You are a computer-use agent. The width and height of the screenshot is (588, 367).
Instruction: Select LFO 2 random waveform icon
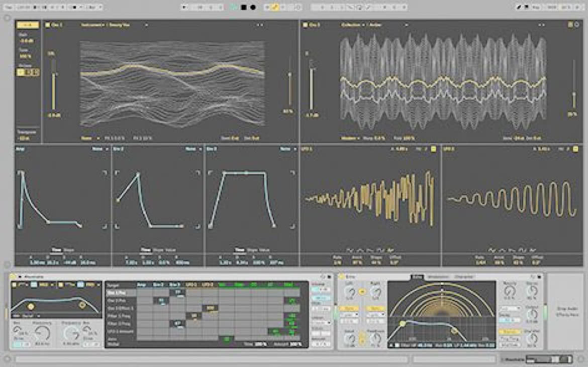coord(532,250)
